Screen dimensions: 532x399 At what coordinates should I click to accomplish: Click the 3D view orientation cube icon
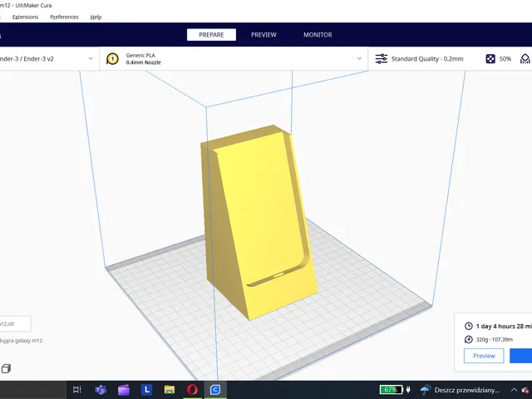6,368
